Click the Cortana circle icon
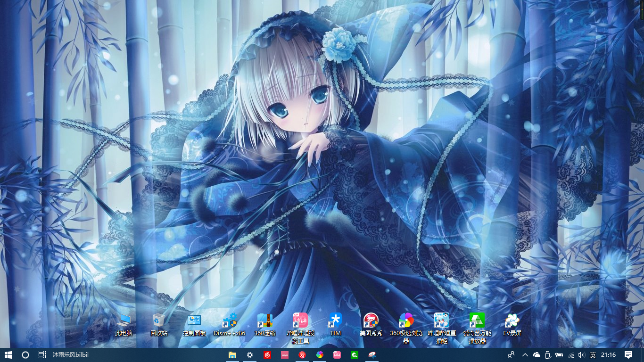The width and height of the screenshot is (644, 362). click(x=25, y=355)
